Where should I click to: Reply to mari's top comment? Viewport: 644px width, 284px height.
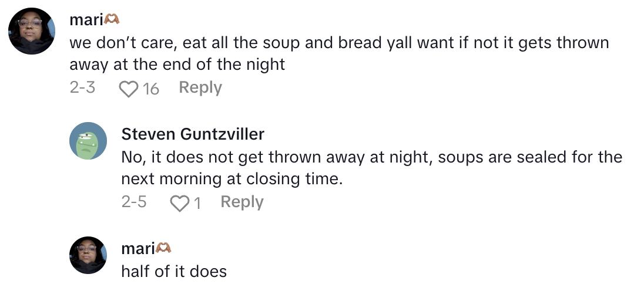click(x=200, y=88)
